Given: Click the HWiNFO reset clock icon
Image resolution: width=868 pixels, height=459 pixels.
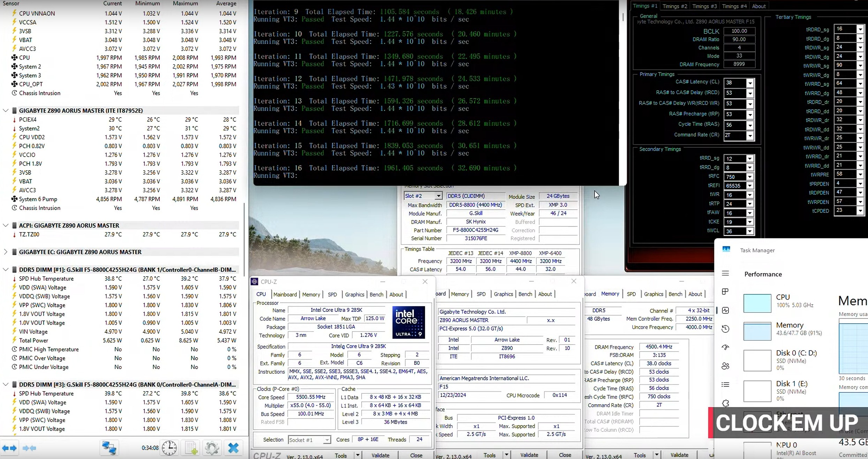Looking at the screenshot, I should 169,448.
